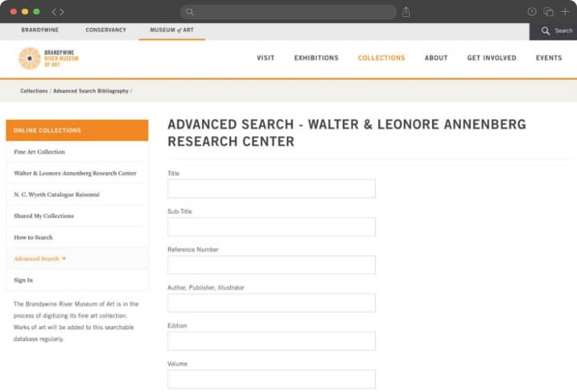Click the Collections breadcrumb link
This screenshot has height=392, width=577.
click(x=34, y=91)
